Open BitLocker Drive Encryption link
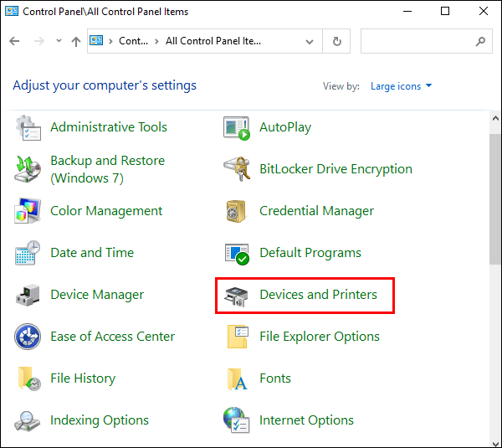The width and height of the screenshot is (502, 448). [x=336, y=169]
